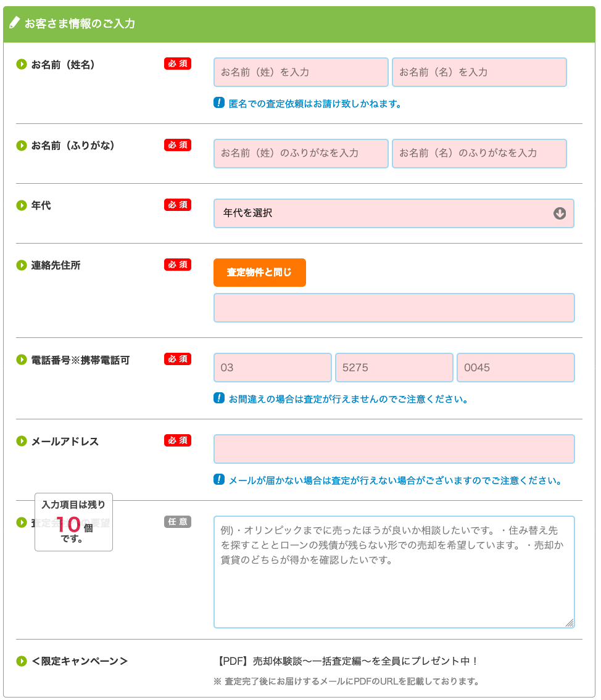
Task: Focus the お名前（姓）を入力 field
Action: [x=301, y=72]
